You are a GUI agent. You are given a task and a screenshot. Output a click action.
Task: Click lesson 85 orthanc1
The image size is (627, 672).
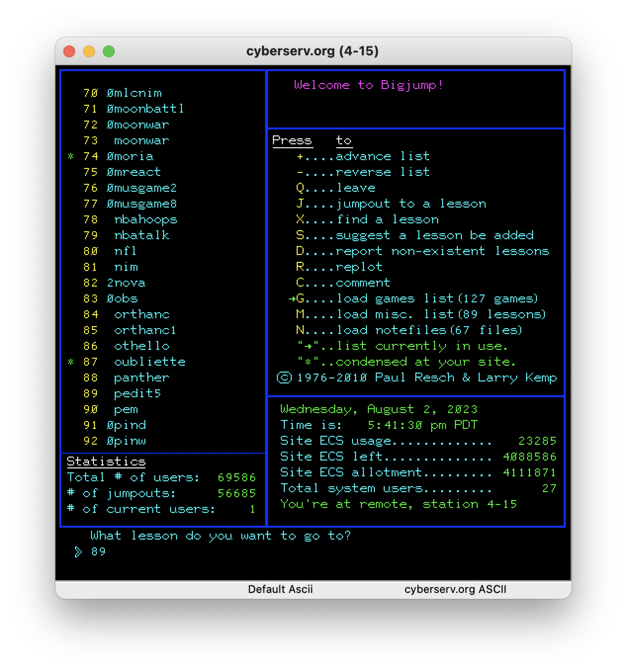(130, 330)
